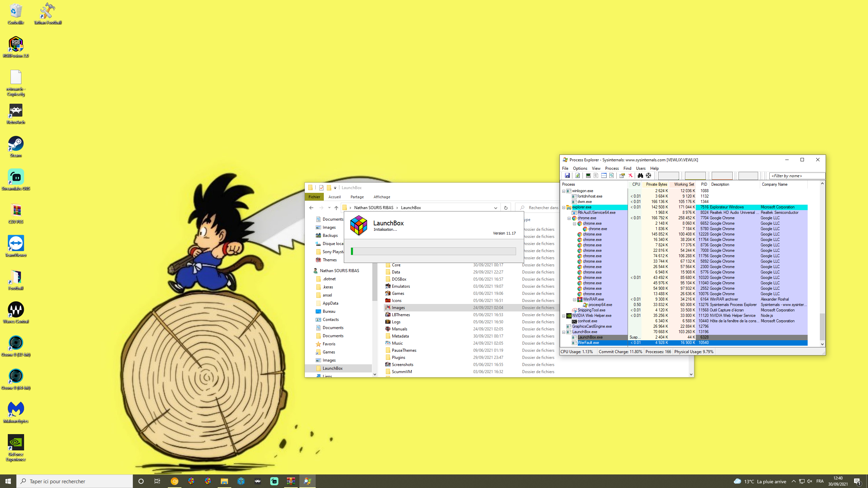Select the TeamViewer desktop shortcut
Screen dimensions: 868x488
pos(16,247)
